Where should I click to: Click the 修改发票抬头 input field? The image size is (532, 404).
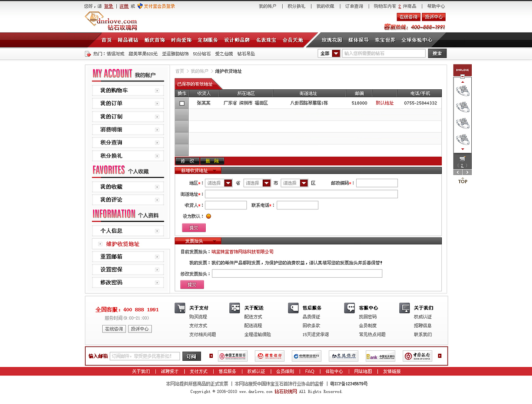[297, 273]
